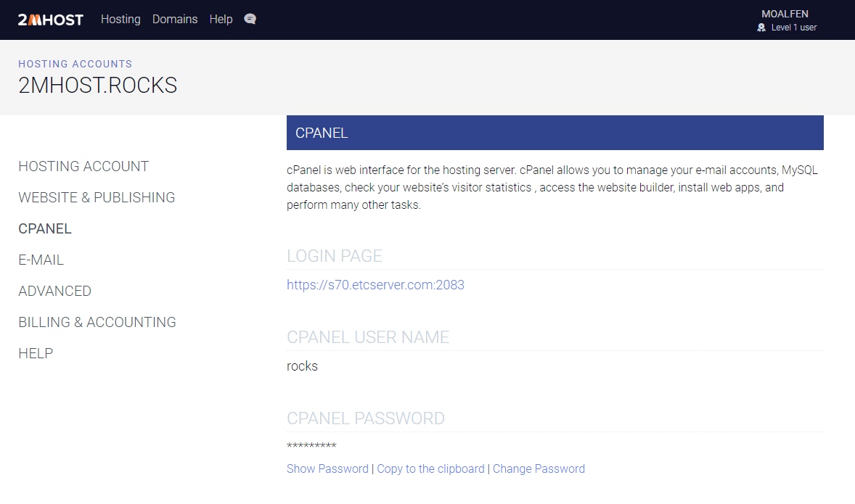Click the Level 1 user badge icon
This screenshot has height=504, width=855.
click(x=761, y=28)
